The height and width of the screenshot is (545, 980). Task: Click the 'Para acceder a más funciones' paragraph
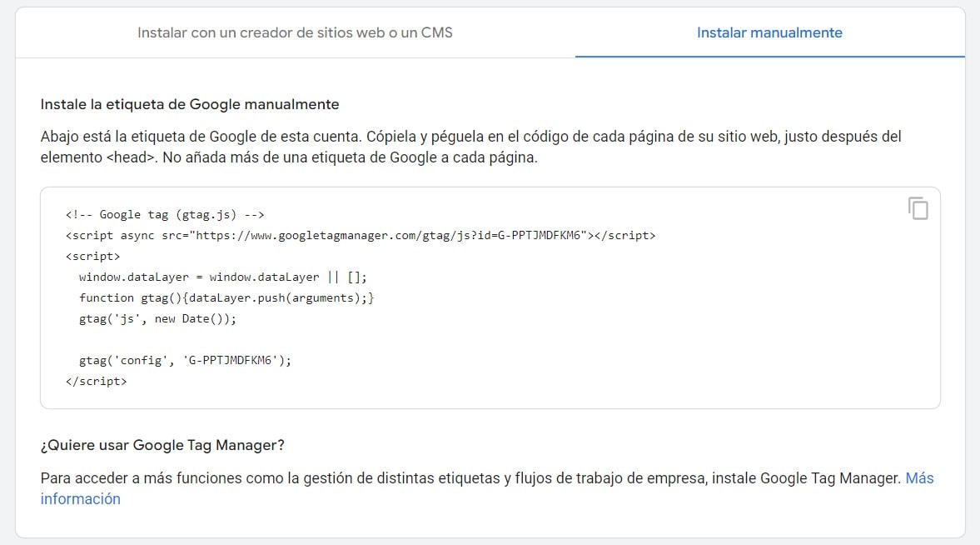tap(487, 488)
